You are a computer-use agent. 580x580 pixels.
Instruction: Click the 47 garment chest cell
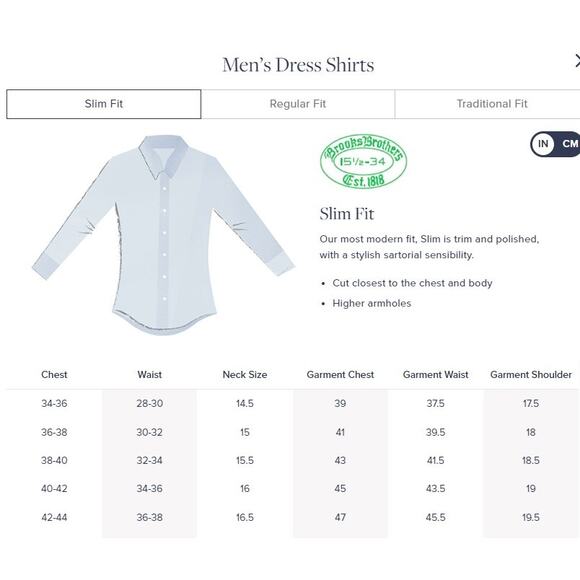(340, 517)
